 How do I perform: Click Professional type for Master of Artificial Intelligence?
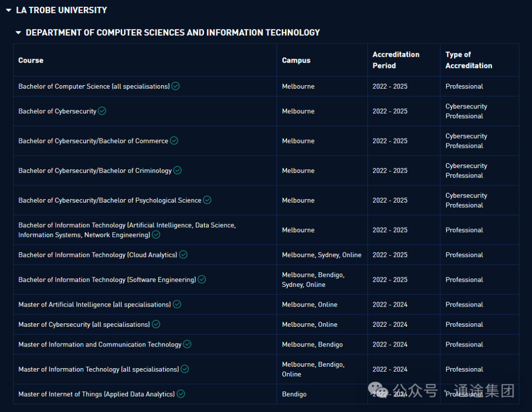(x=464, y=305)
